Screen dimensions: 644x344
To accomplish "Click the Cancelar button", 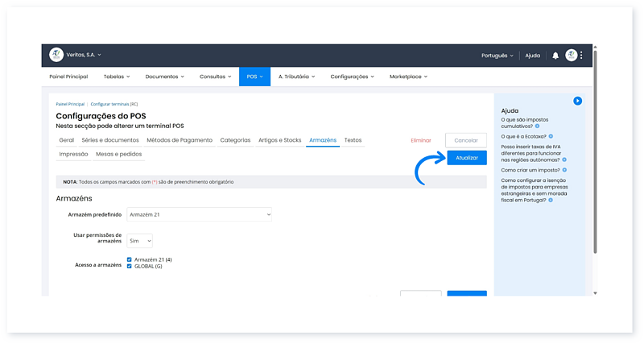I will coord(466,140).
